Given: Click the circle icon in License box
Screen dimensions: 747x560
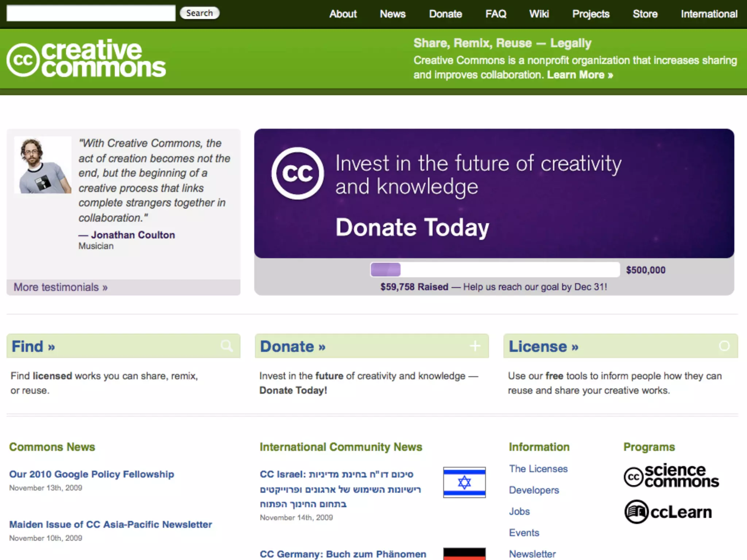Looking at the screenshot, I should 724,346.
